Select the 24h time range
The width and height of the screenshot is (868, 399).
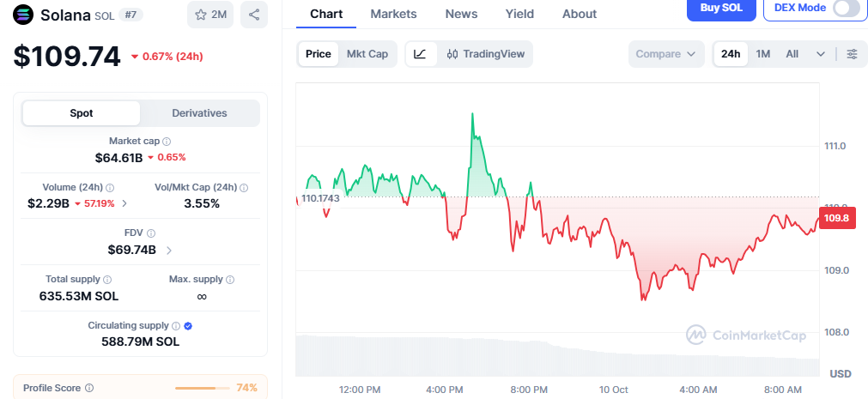(731, 54)
